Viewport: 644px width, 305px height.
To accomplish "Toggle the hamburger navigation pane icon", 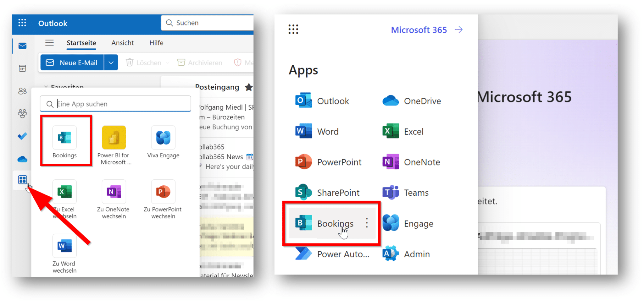I will point(49,43).
